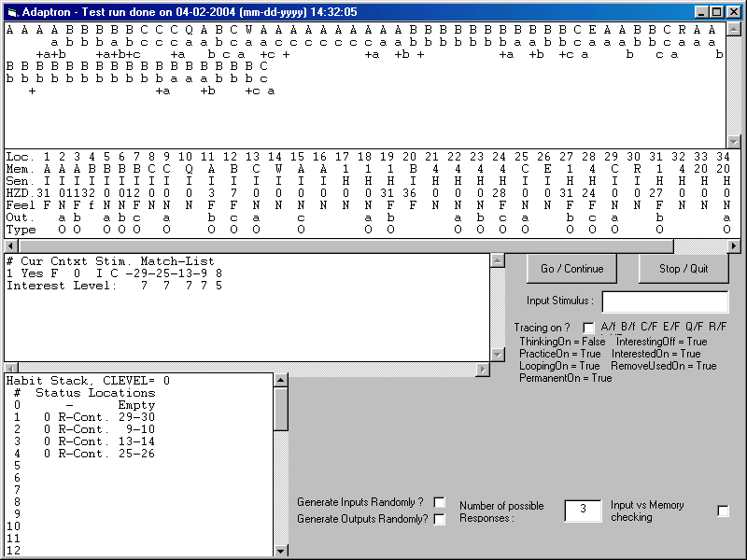Click ThinkingOn = False setting text
This screenshot has height=560, width=747.
tap(562, 342)
